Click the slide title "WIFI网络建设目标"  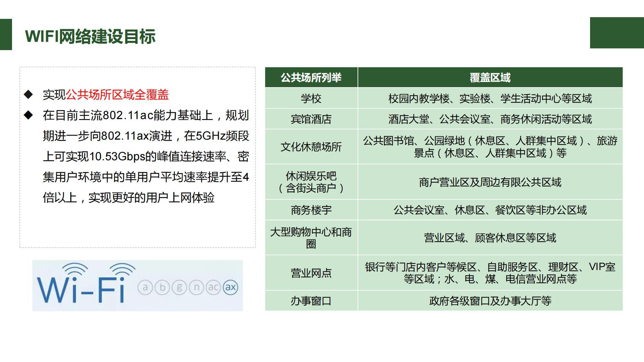90,36
